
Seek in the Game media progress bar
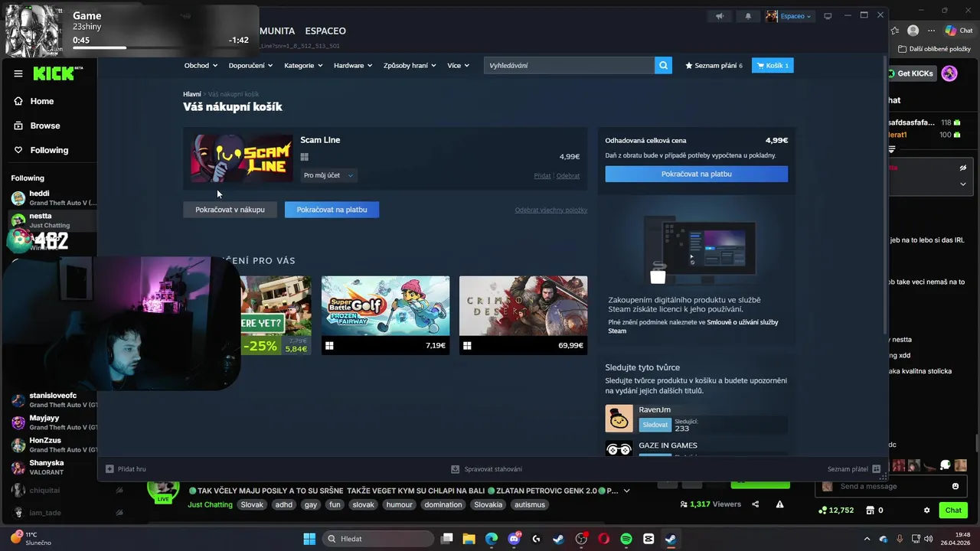coord(161,48)
